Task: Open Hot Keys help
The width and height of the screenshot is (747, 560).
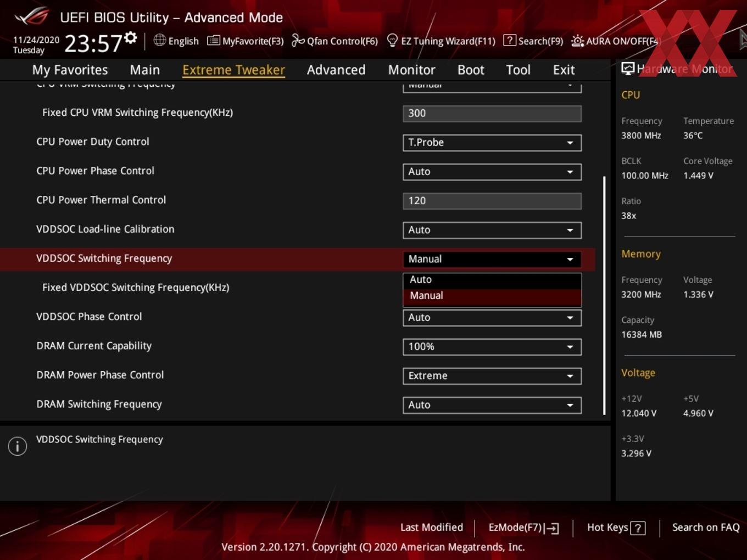Action: pyautogui.click(x=616, y=528)
